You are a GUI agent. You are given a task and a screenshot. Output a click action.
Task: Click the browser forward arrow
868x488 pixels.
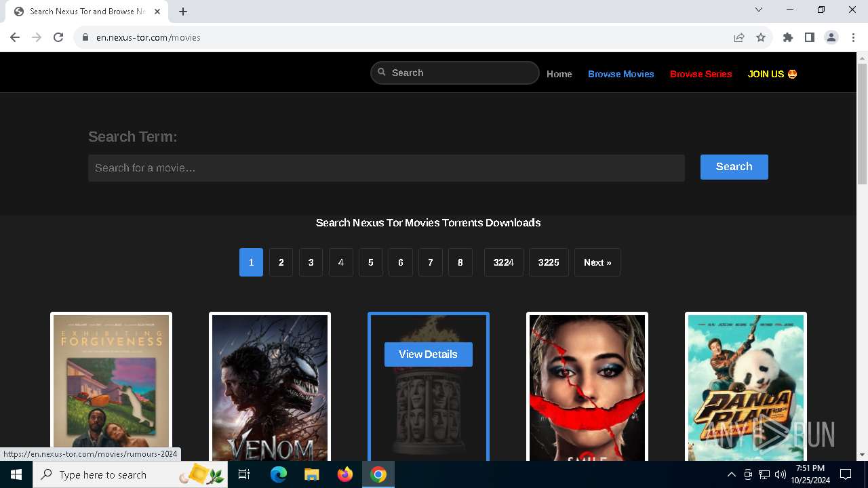[37, 37]
